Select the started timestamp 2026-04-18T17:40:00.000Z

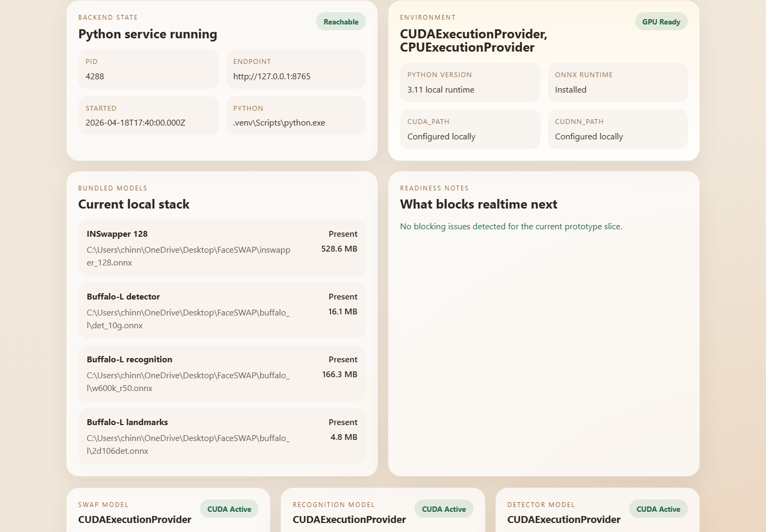(136, 123)
